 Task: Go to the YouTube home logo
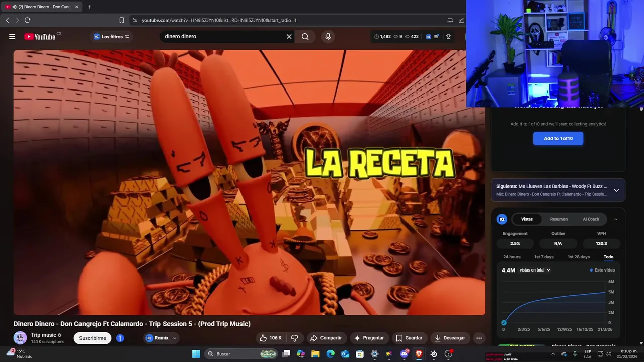coord(40,36)
